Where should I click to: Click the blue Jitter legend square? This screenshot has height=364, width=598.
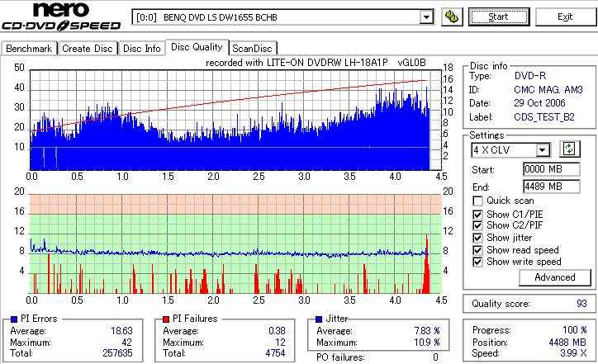[319, 319]
